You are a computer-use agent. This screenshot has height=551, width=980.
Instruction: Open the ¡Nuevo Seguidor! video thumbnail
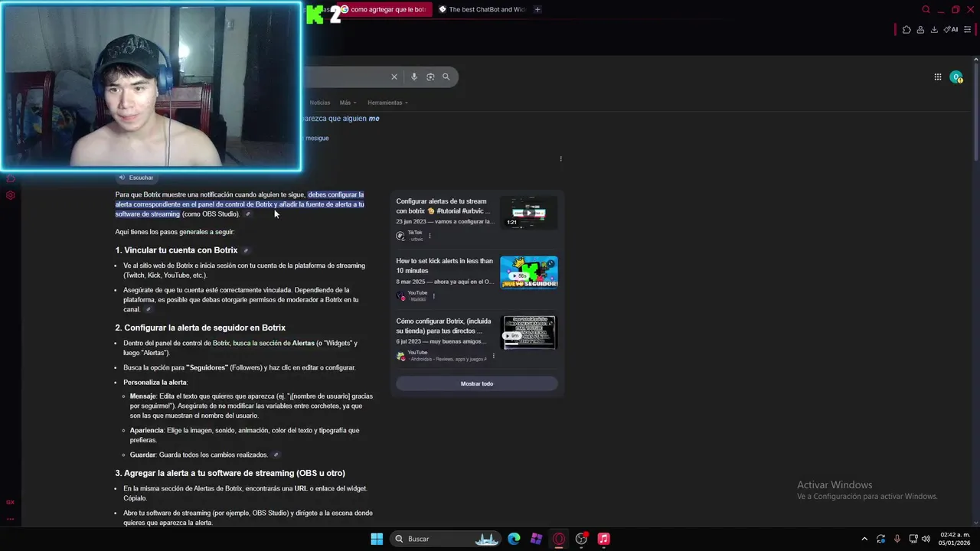click(x=528, y=272)
